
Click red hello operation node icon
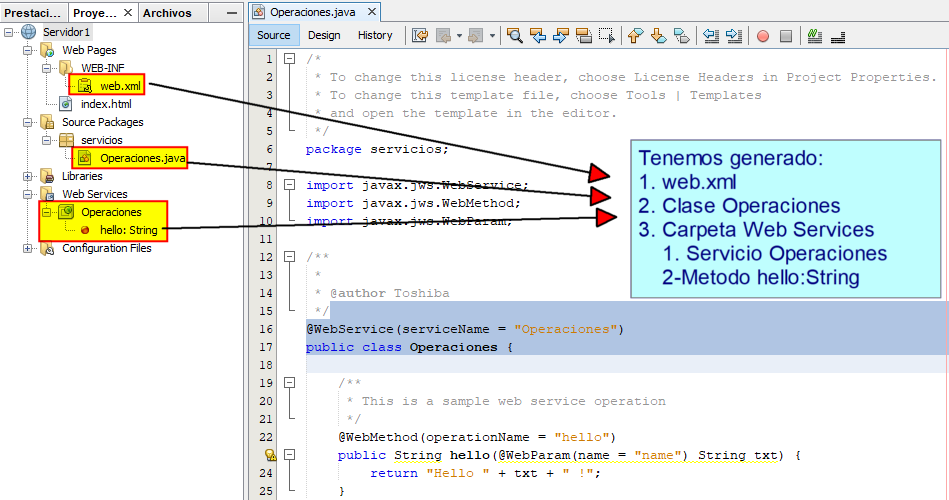pos(85,230)
